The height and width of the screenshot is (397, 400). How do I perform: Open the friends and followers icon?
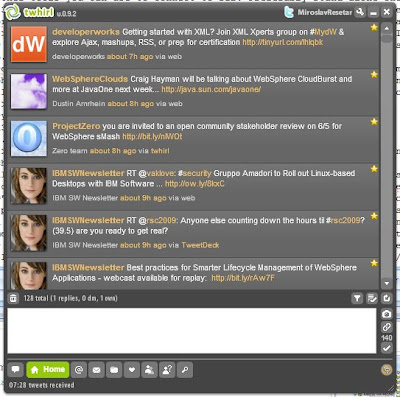coord(149,370)
